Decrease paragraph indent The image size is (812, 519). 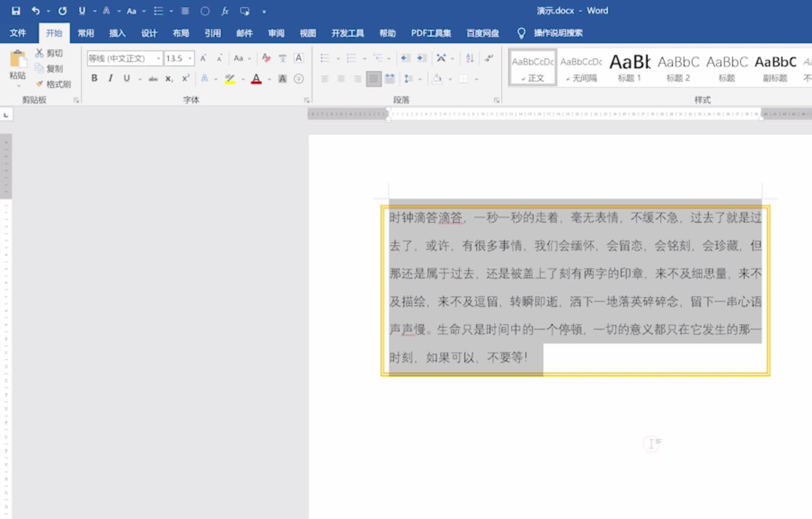[x=405, y=58]
